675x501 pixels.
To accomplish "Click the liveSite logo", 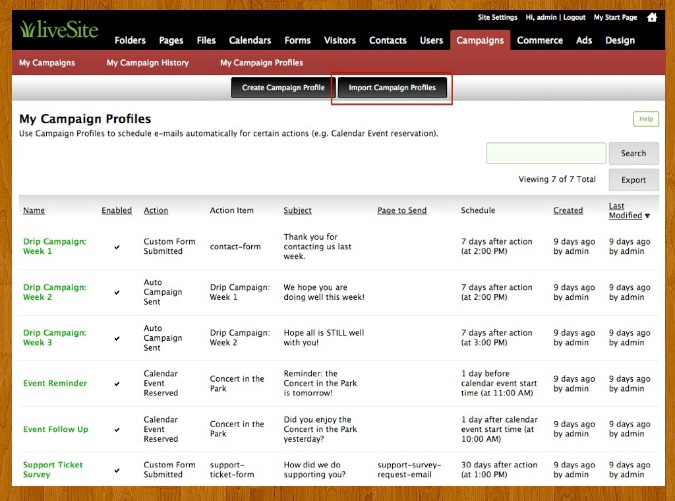I will click(x=59, y=29).
